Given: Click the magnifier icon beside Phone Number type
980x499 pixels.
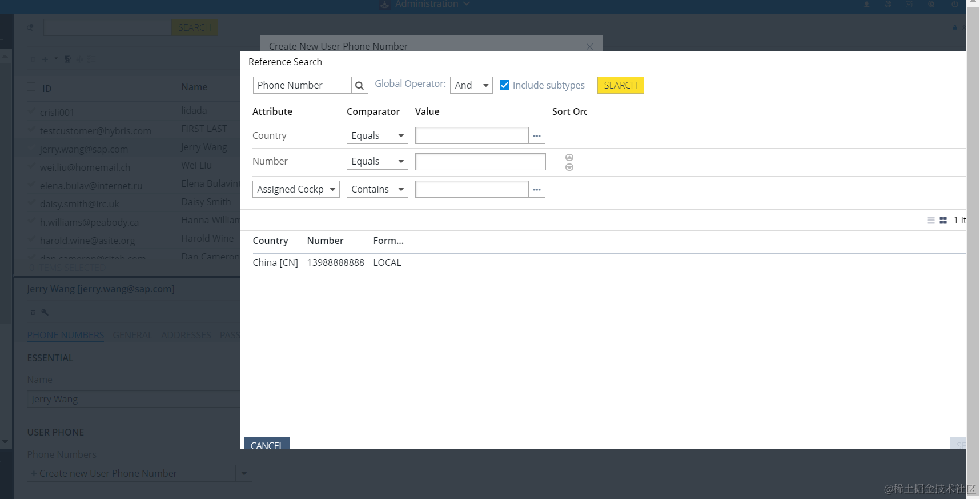Looking at the screenshot, I should (x=359, y=85).
